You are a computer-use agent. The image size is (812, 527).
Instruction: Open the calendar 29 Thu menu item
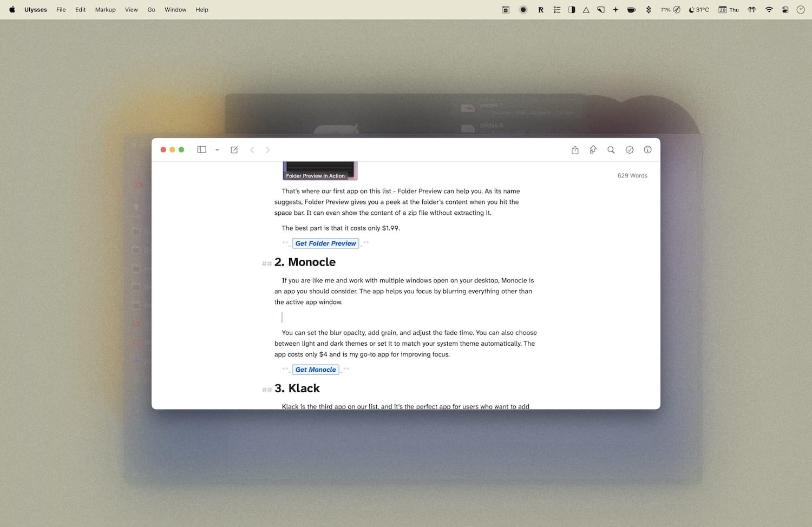[x=729, y=10]
